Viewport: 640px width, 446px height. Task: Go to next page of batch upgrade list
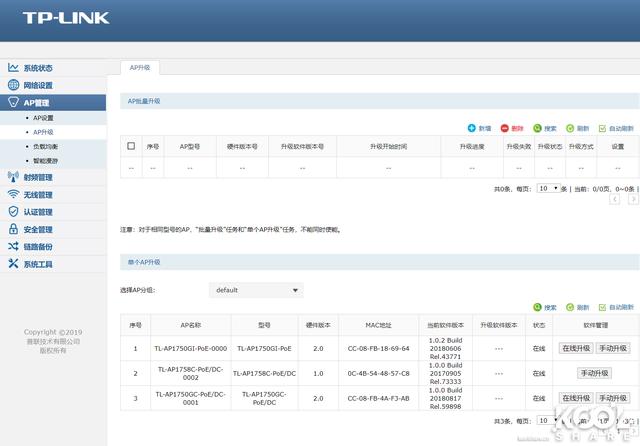click(633, 199)
